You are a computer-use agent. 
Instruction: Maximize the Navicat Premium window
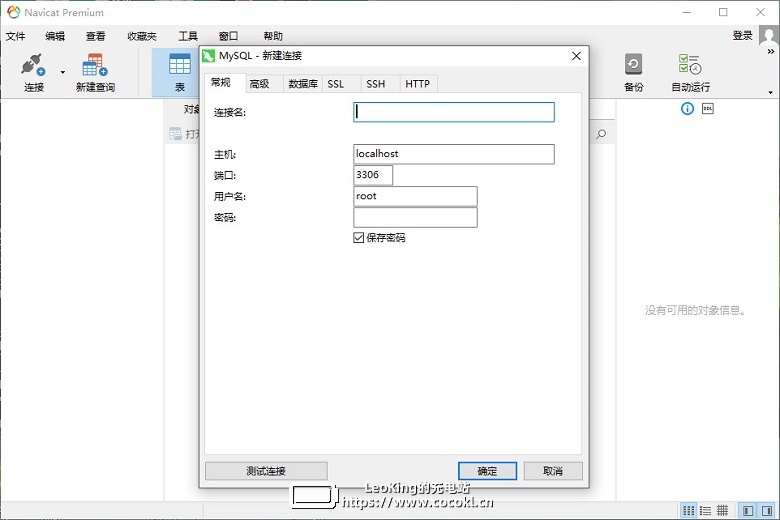pos(723,12)
